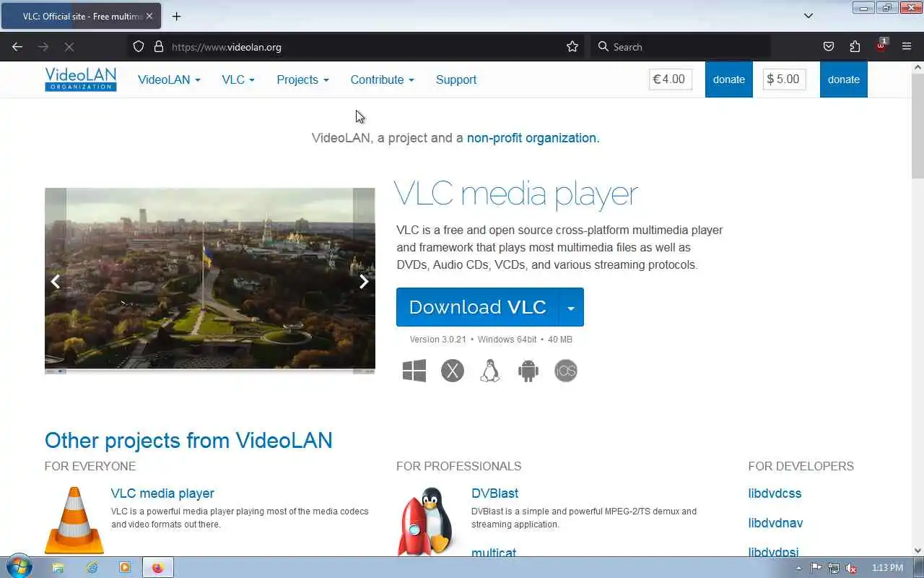Open the DVBlast project link

495,493
